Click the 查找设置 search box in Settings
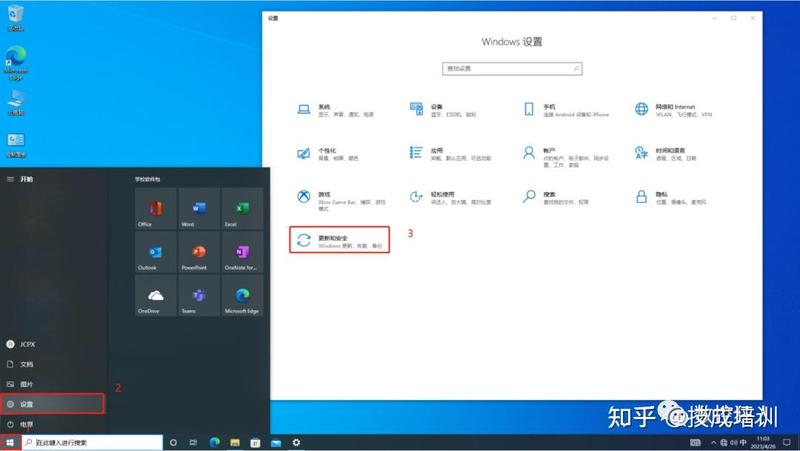The image size is (800, 451). (512, 68)
